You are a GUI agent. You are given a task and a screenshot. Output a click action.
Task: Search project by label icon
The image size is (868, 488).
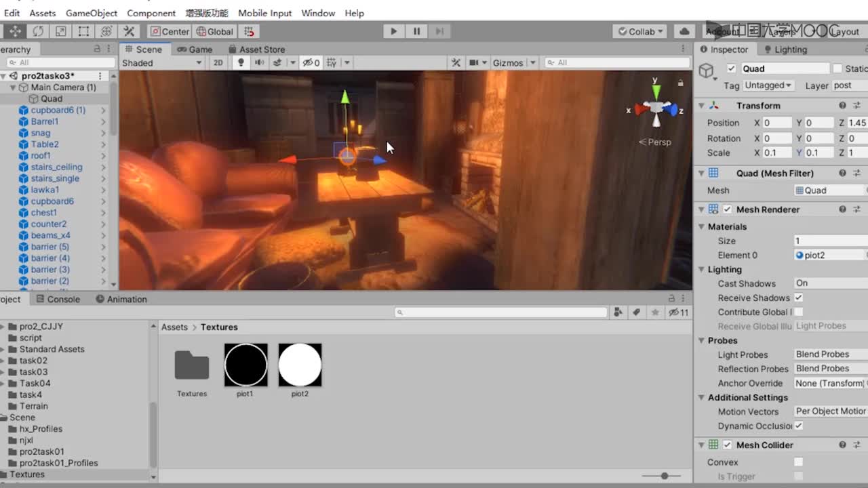636,312
